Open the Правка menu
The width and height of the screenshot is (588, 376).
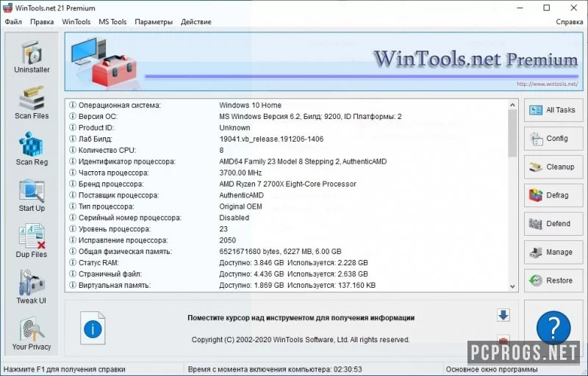pos(42,22)
